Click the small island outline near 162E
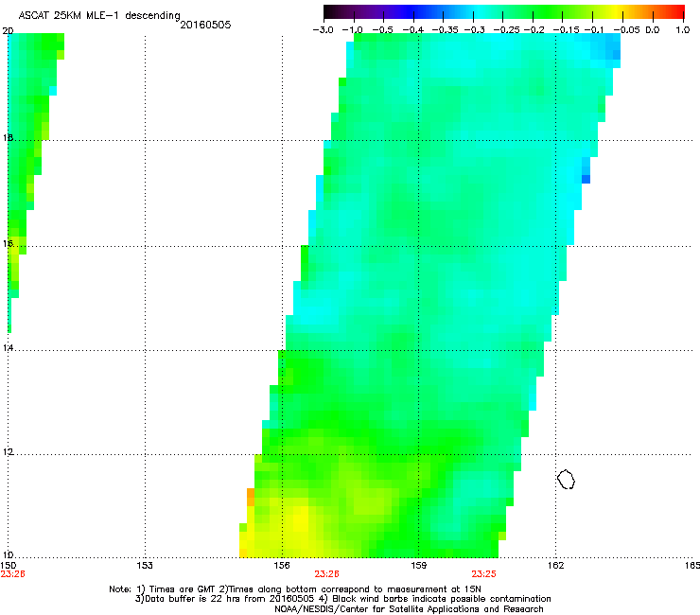This screenshot has height=615, width=700. coord(566,479)
